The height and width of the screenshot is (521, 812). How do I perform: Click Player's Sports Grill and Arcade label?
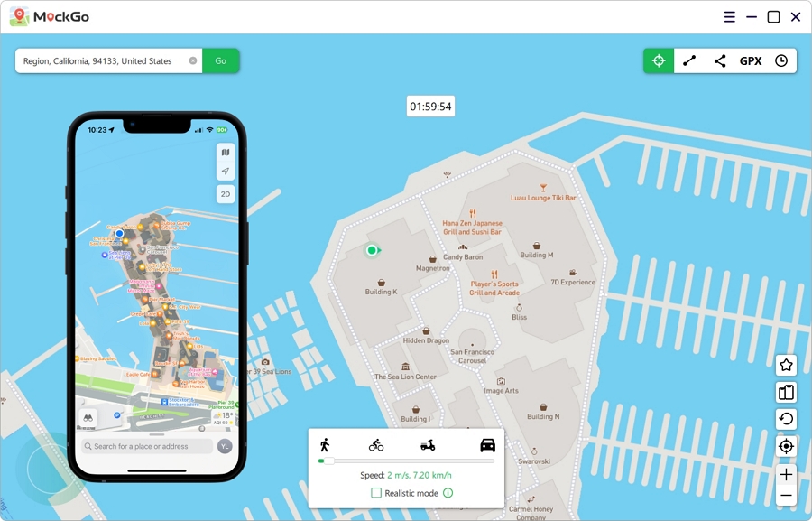[x=494, y=288]
